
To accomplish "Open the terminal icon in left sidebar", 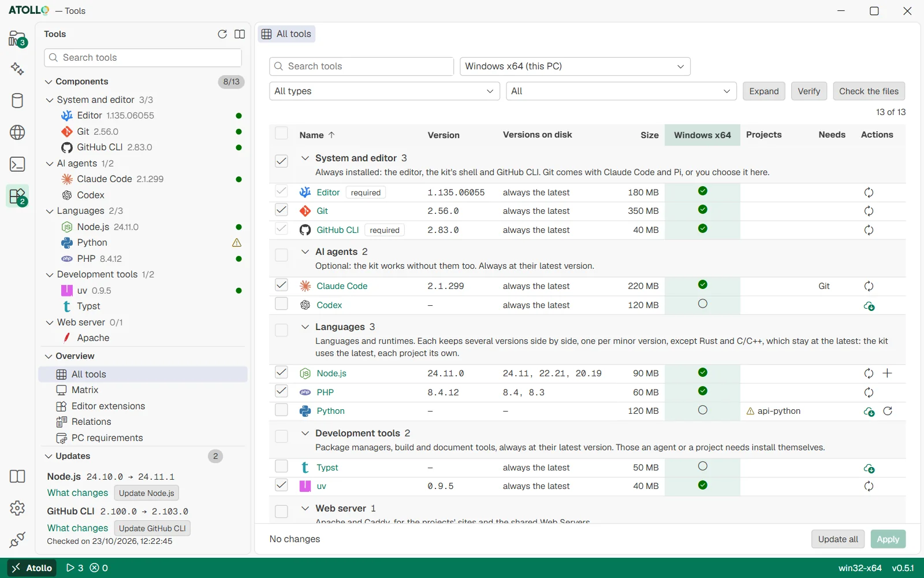I will pos(17,164).
